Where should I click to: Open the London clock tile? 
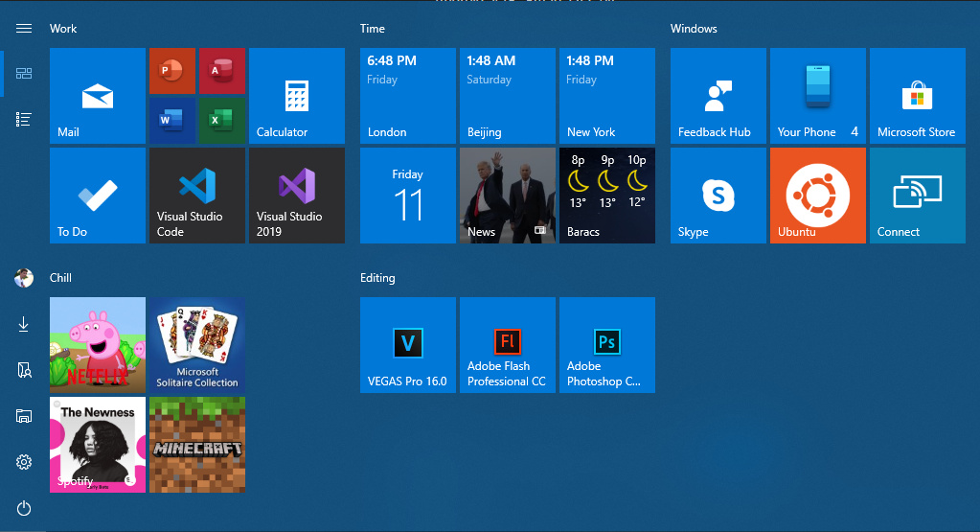(x=407, y=96)
